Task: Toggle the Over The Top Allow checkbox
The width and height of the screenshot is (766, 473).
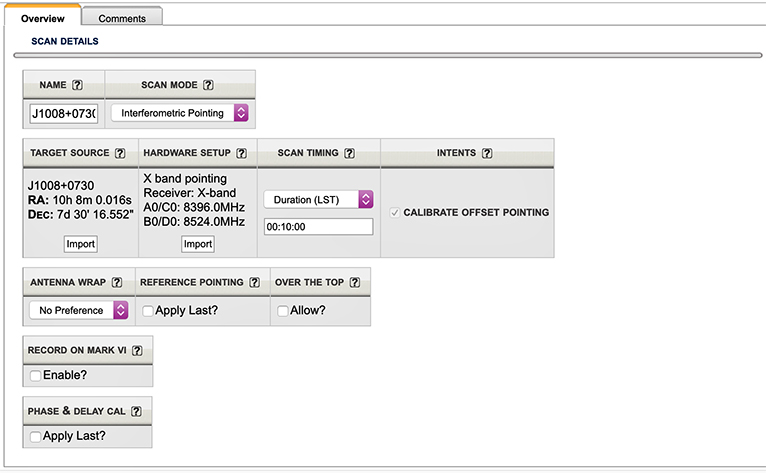Action: click(x=282, y=311)
